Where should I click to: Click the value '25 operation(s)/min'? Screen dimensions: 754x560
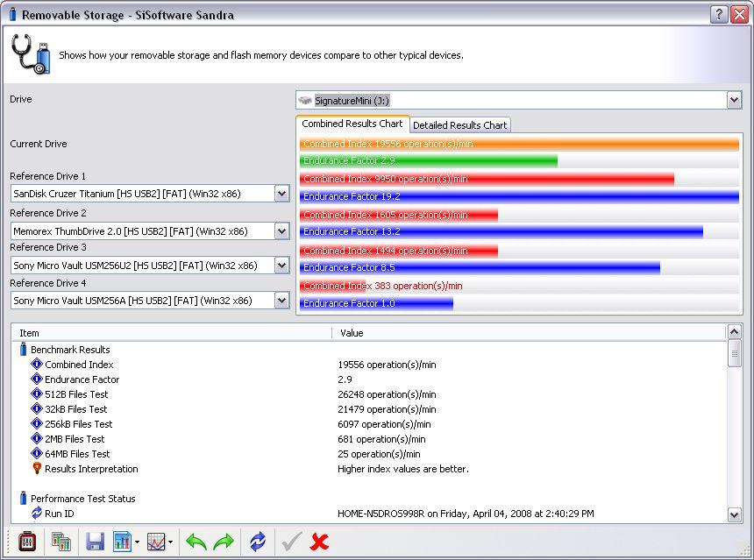(x=379, y=454)
